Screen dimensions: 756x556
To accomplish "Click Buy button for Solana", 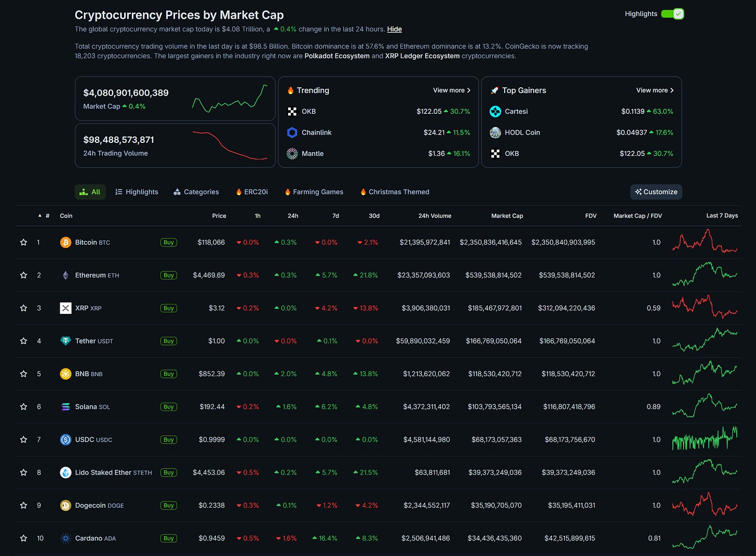I will (169, 407).
